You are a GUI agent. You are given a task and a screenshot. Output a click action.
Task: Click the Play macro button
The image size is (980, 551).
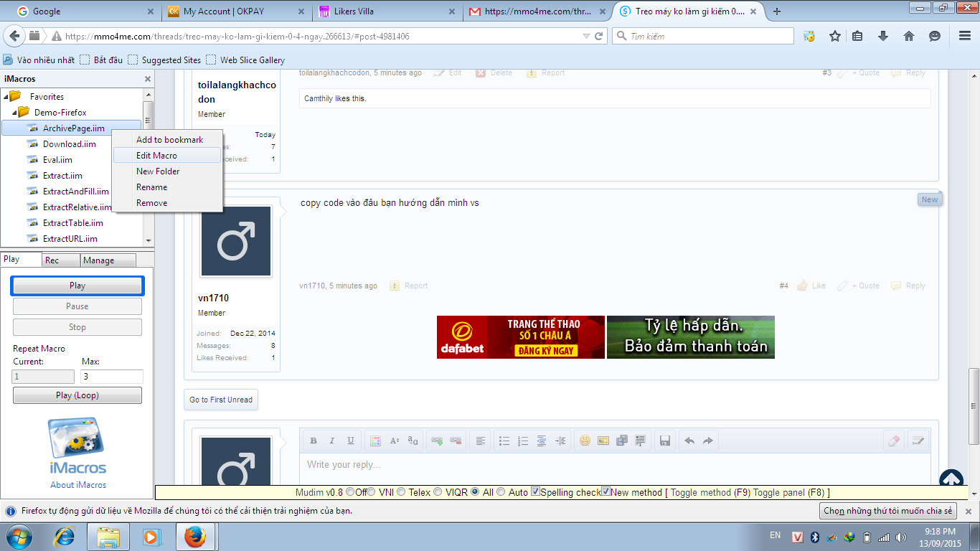coord(77,286)
